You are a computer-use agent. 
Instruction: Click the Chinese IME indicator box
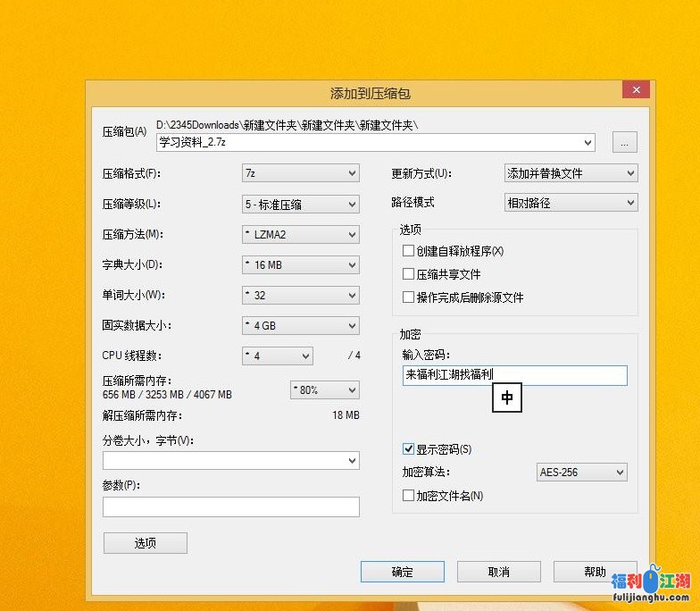point(507,398)
